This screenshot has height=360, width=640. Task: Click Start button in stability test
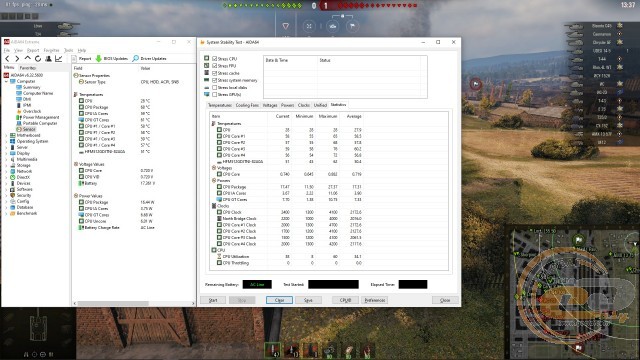tap(213, 300)
